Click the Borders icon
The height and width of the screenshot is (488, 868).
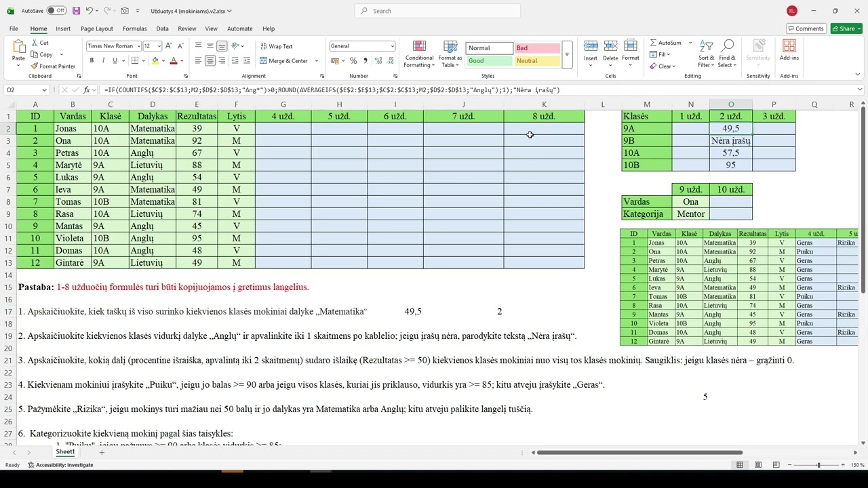pyautogui.click(x=135, y=60)
